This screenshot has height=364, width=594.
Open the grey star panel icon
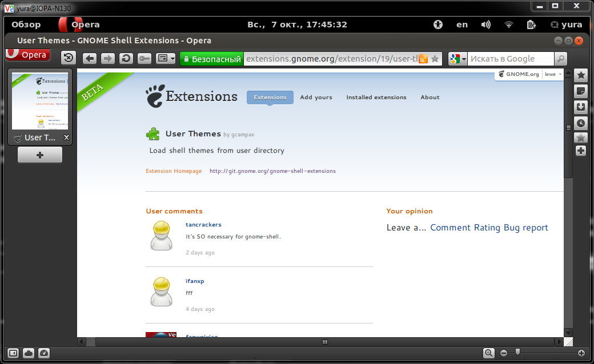(581, 137)
